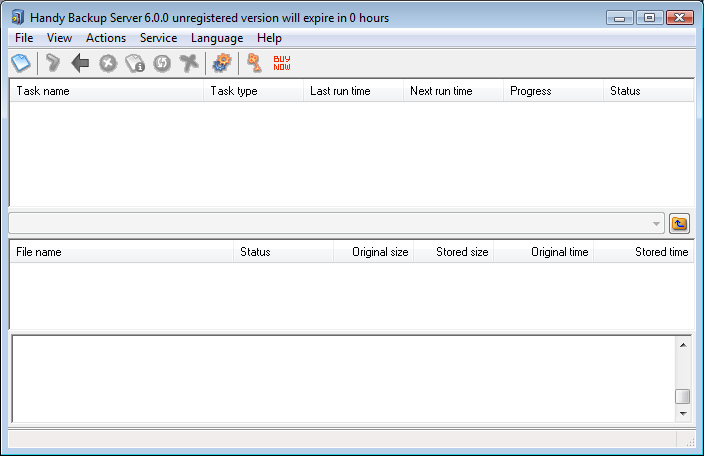Open the View menu
The height and width of the screenshot is (456, 704).
(59, 38)
